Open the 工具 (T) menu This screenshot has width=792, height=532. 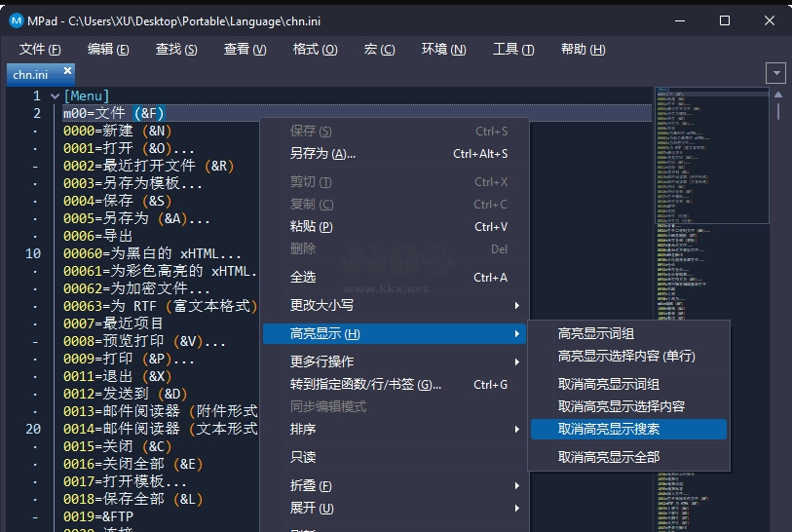click(x=513, y=49)
